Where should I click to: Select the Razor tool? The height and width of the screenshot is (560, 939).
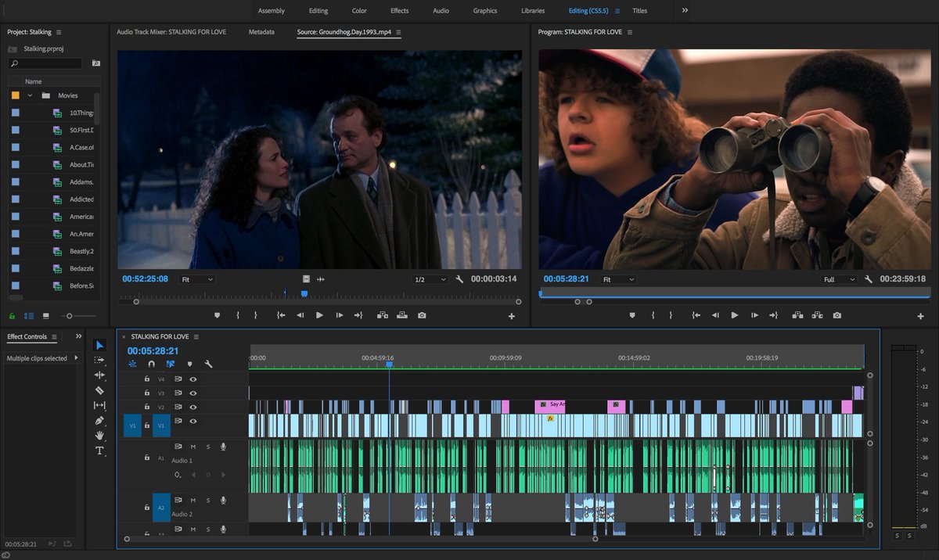99,390
